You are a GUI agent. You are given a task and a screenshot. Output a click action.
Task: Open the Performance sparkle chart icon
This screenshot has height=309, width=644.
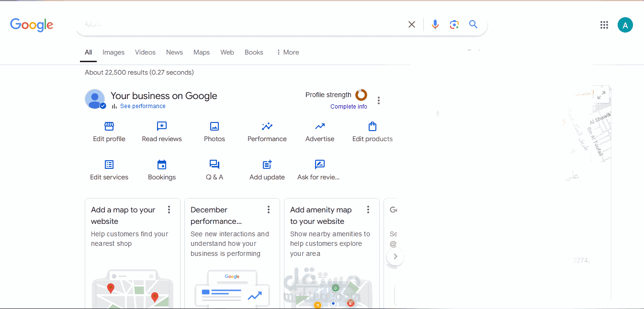click(267, 126)
